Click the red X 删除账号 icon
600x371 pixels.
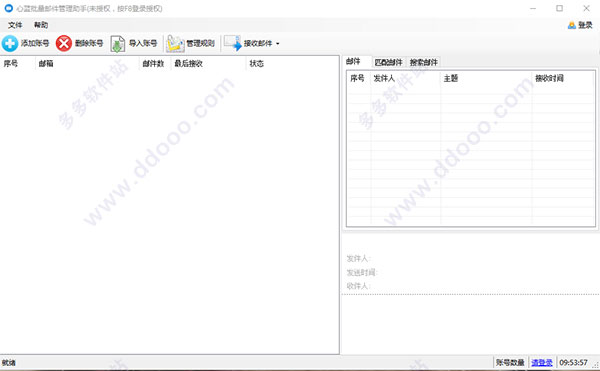click(64, 43)
